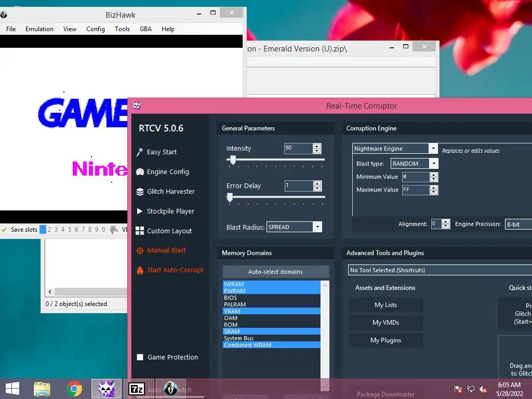Viewport: 532px width, 399px height.
Task: Trigger a Manual Blast
Action: pos(161,250)
